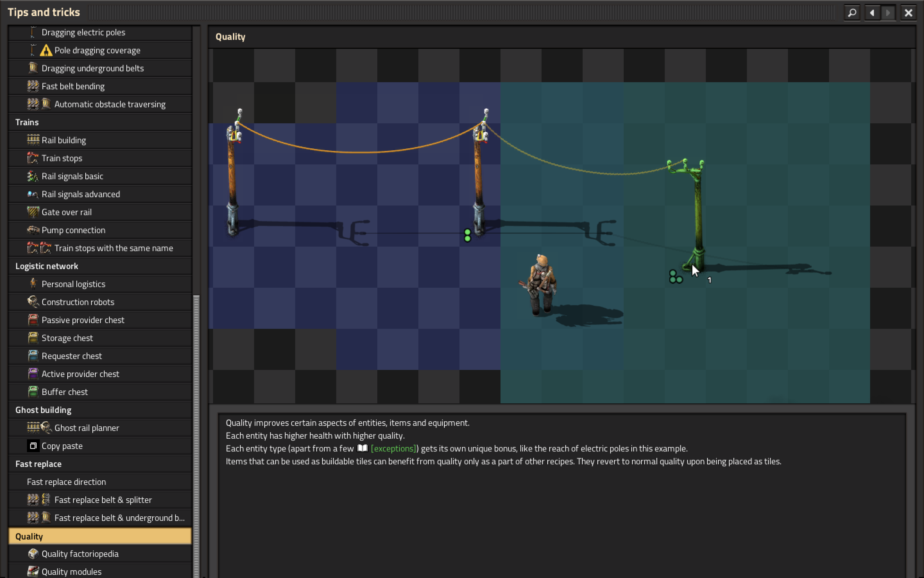Select the Logistic network category header
The width and height of the screenshot is (924, 578).
point(100,266)
